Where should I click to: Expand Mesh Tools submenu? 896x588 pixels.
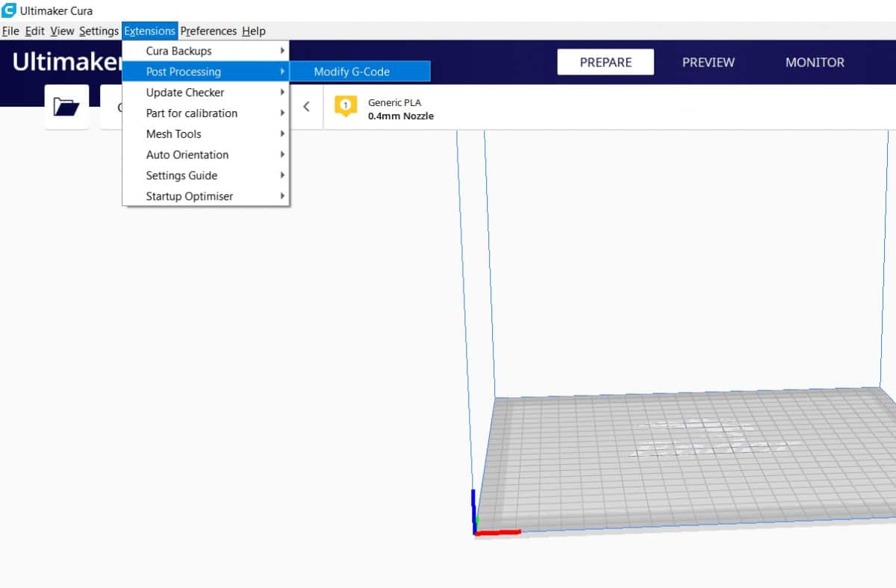coord(206,134)
